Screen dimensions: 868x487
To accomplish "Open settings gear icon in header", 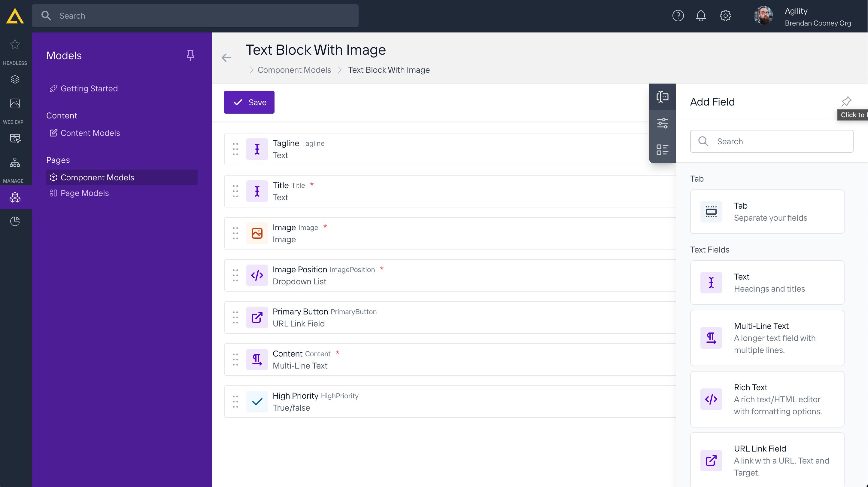I will (725, 16).
